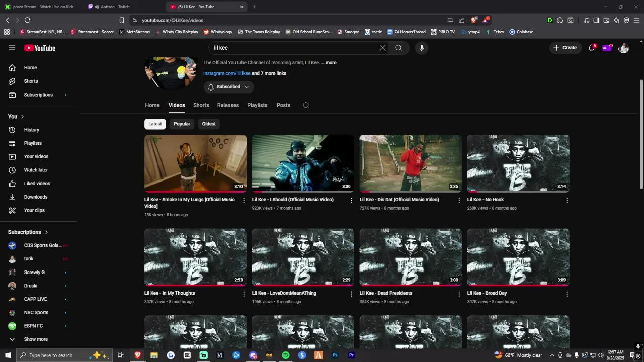Open the Coinbase bookmark
This screenshot has width=644, height=362.
pos(521,32)
